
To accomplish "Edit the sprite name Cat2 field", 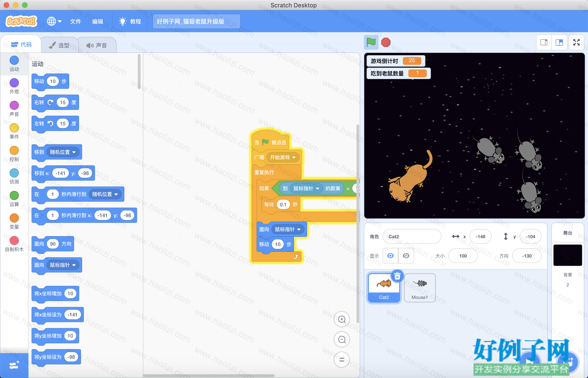I will coord(412,236).
